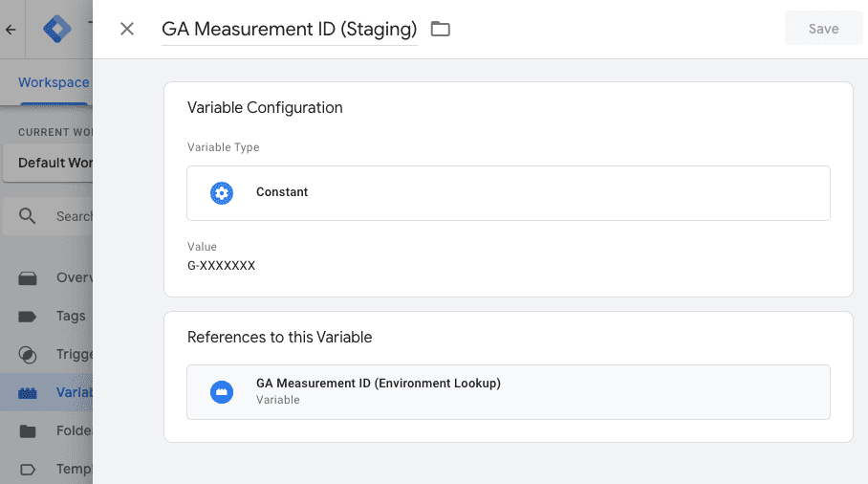
Task: Click the Value field label
Action: [202, 247]
